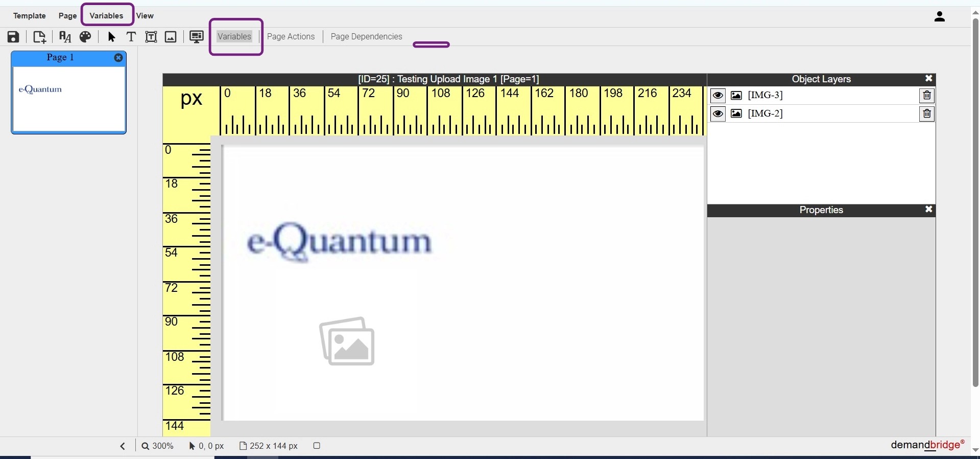Open the font styles icon

(x=65, y=37)
